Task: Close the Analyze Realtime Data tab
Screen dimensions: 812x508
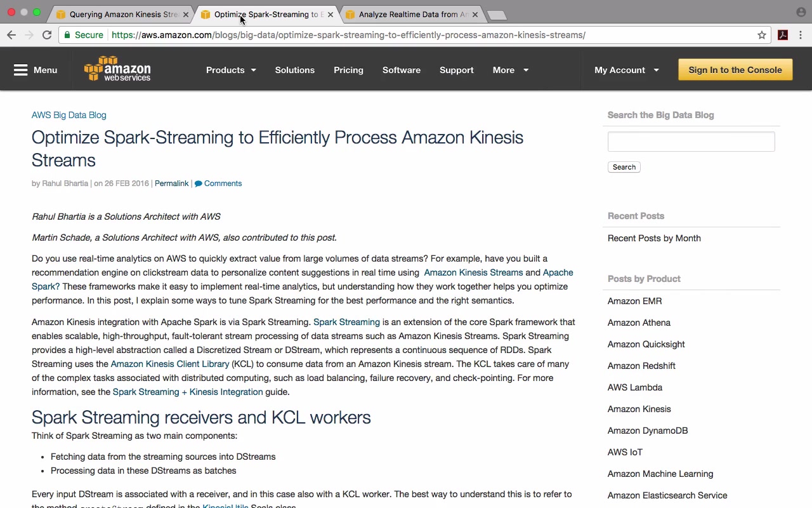Action: tap(475, 15)
